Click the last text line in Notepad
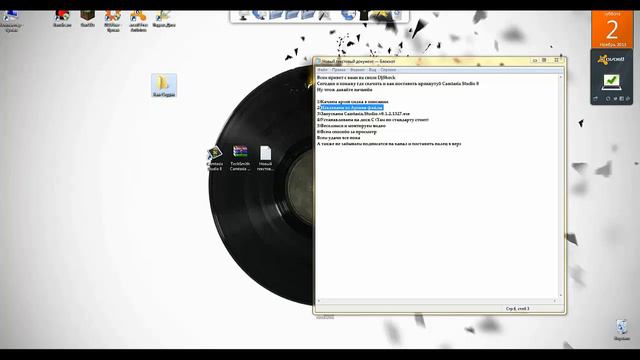 (x=389, y=144)
